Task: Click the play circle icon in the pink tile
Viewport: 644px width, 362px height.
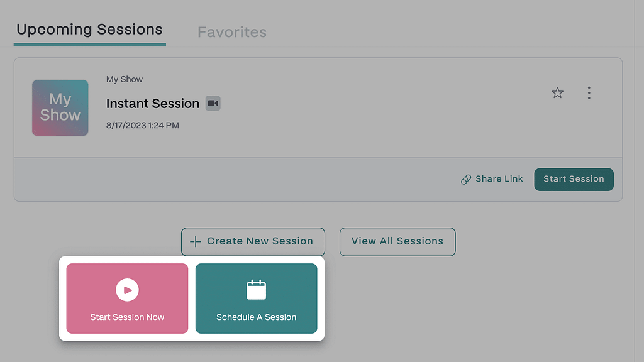Action: [x=127, y=290]
